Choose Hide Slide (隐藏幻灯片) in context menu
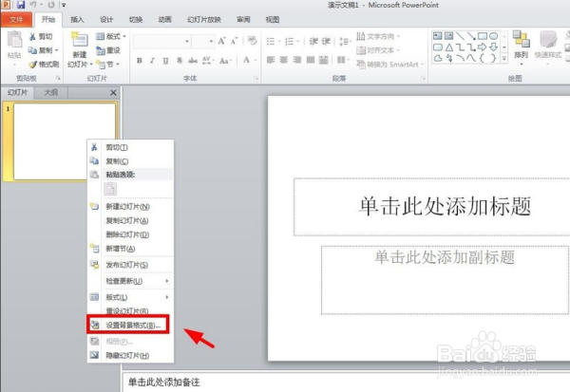The width and height of the screenshot is (570, 392). (x=130, y=356)
